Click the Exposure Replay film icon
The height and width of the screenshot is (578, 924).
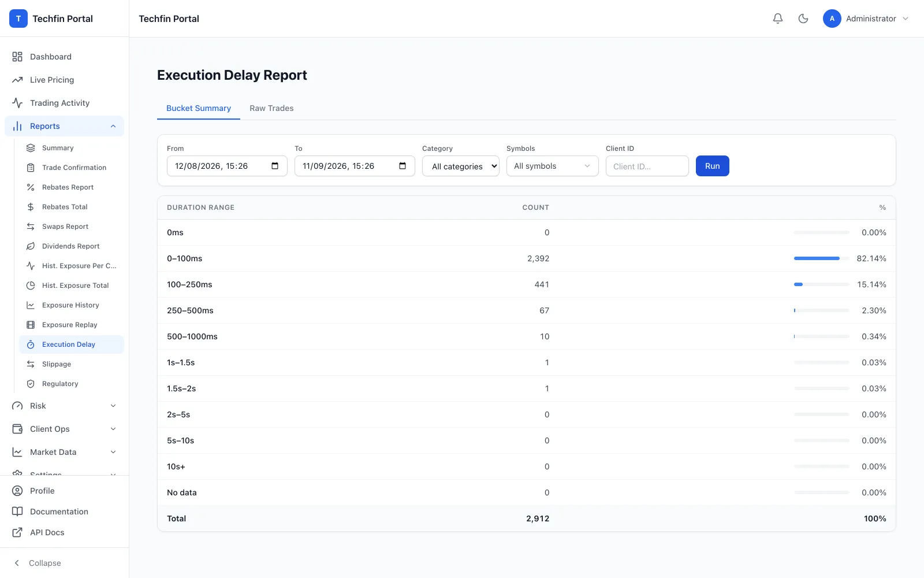31,325
